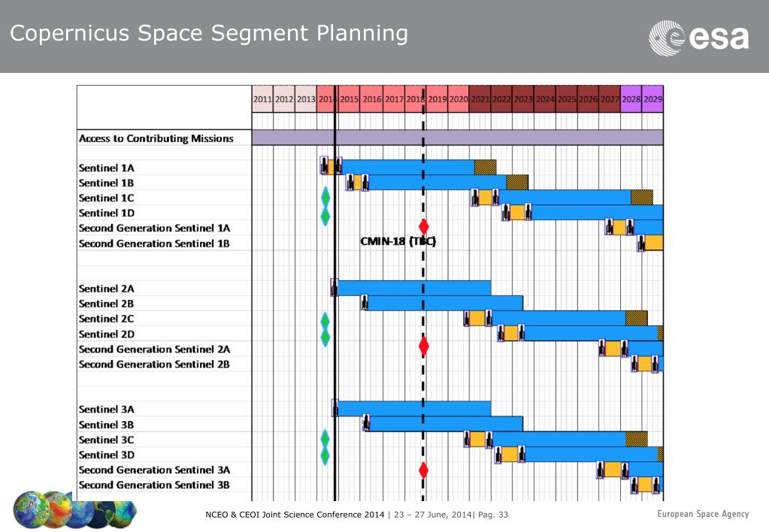
Task: Click the green diamond on Sentinel 2D row
Action: 325,337
